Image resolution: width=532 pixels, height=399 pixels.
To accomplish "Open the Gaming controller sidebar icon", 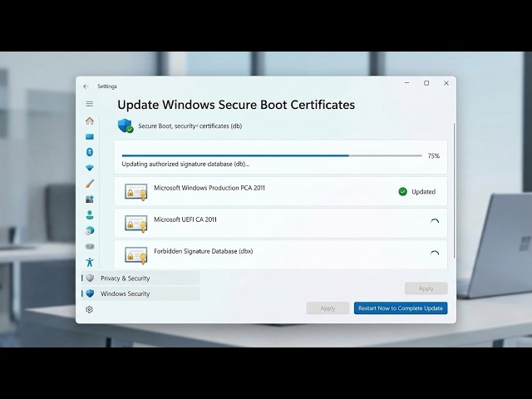I will [x=90, y=246].
